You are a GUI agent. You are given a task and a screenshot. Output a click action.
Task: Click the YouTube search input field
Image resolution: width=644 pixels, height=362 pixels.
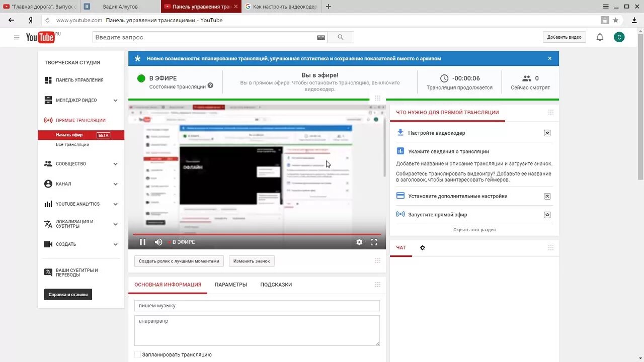[x=205, y=37]
